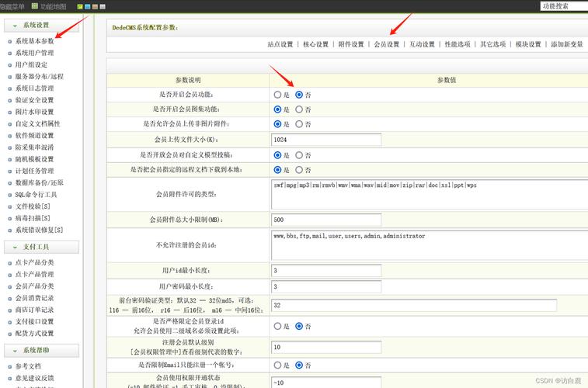Open 服务器分布/远程 in the sidebar

pos(40,76)
